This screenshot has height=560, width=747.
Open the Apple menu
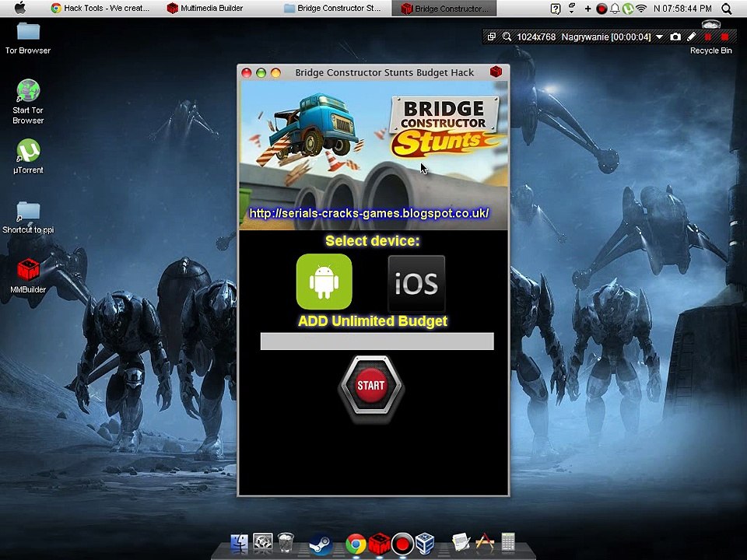pos(20,8)
